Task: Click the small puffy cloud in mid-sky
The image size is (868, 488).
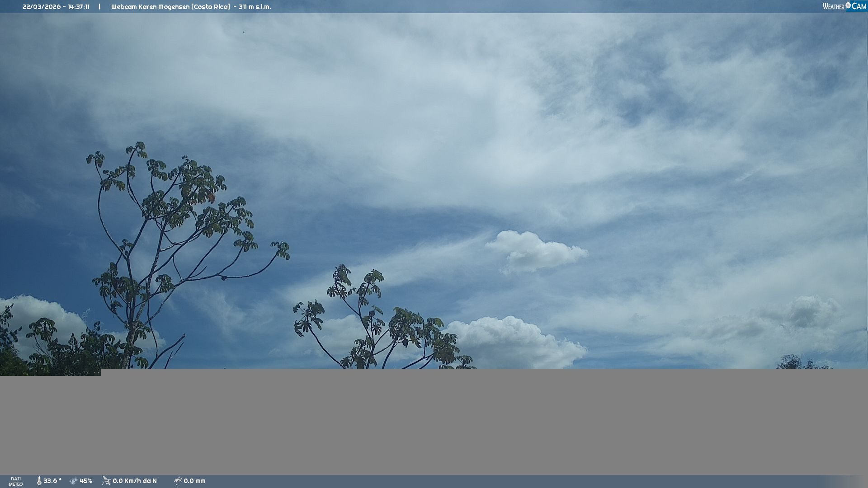Action: click(533, 251)
